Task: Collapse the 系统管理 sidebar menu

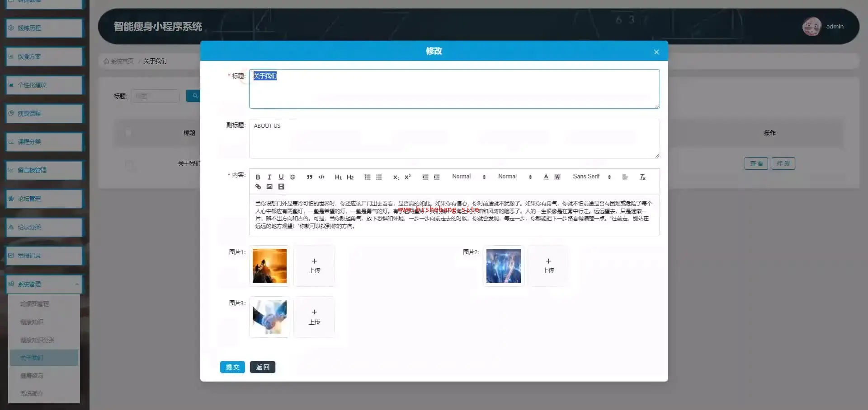Action: 44,284
